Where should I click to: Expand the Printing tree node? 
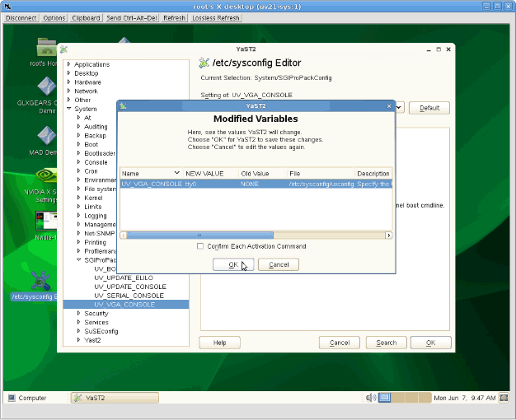(x=78, y=242)
